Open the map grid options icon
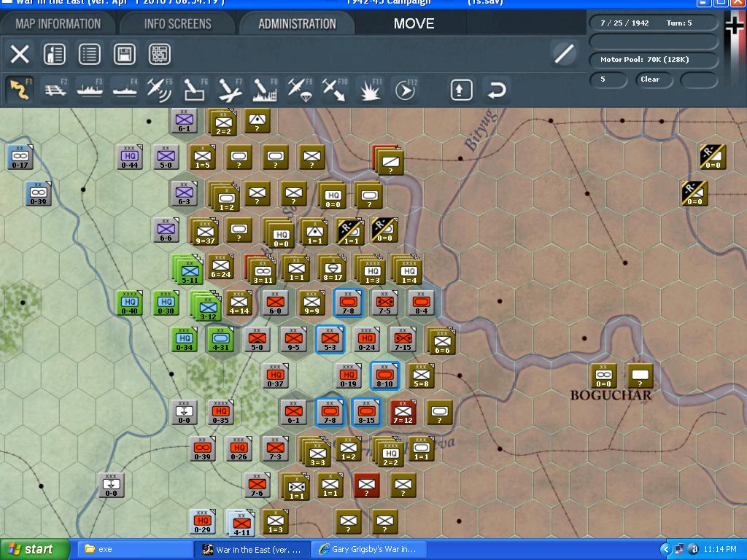747x560 pixels. pos(160,54)
